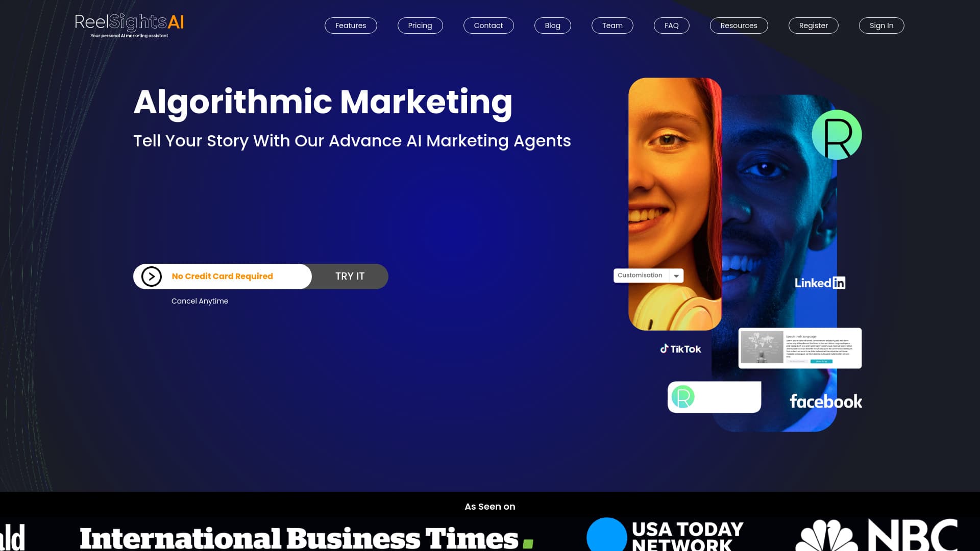Click the facebook logo
This screenshot has width=980, height=551.
[x=825, y=402]
